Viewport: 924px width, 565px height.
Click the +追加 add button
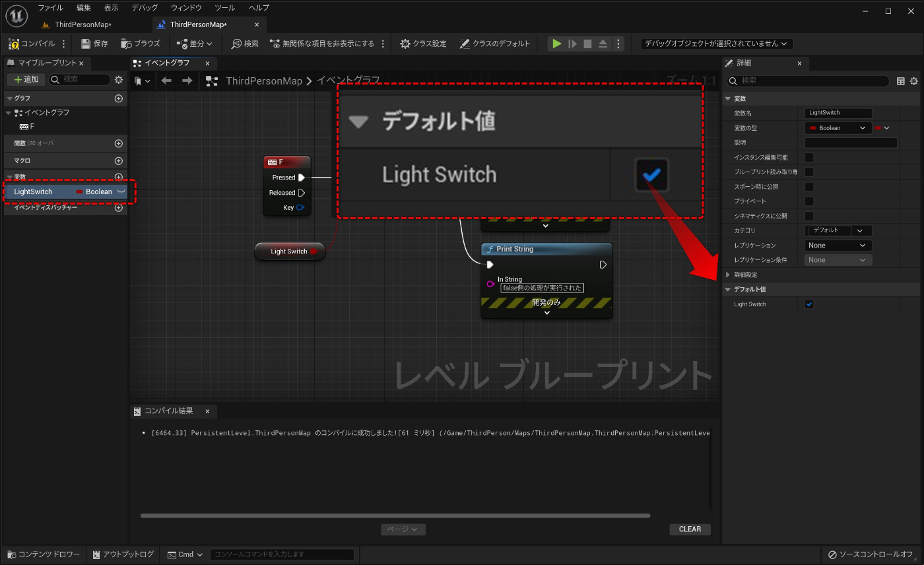pyautogui.click(x=25, y=79)
